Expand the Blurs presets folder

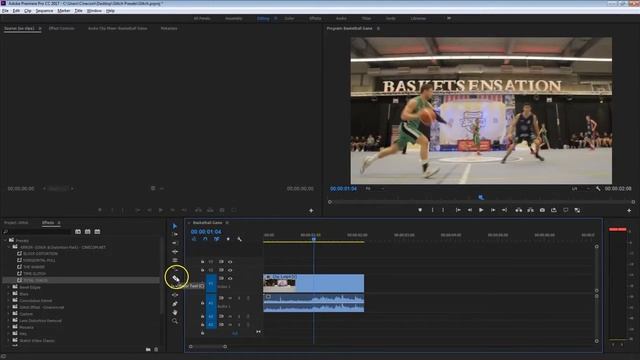(9, 293)
